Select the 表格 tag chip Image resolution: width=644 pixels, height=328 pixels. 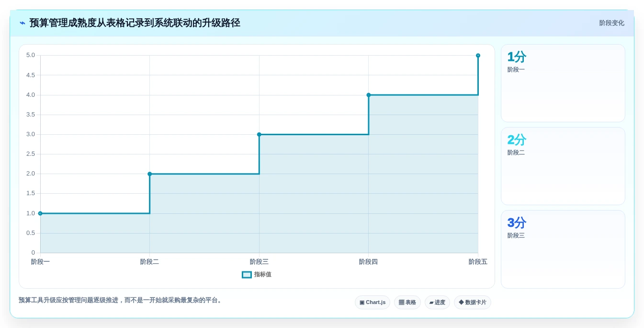tap(407, 303)
